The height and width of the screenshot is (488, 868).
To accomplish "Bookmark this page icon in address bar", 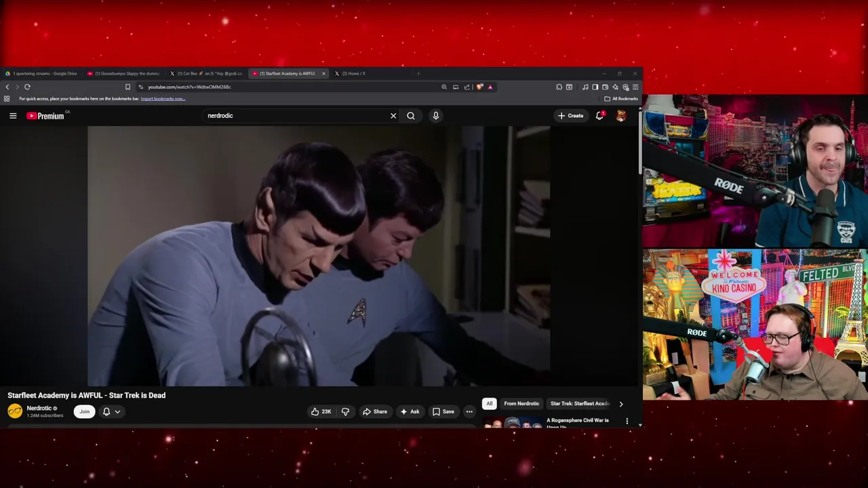I will 127,87.
